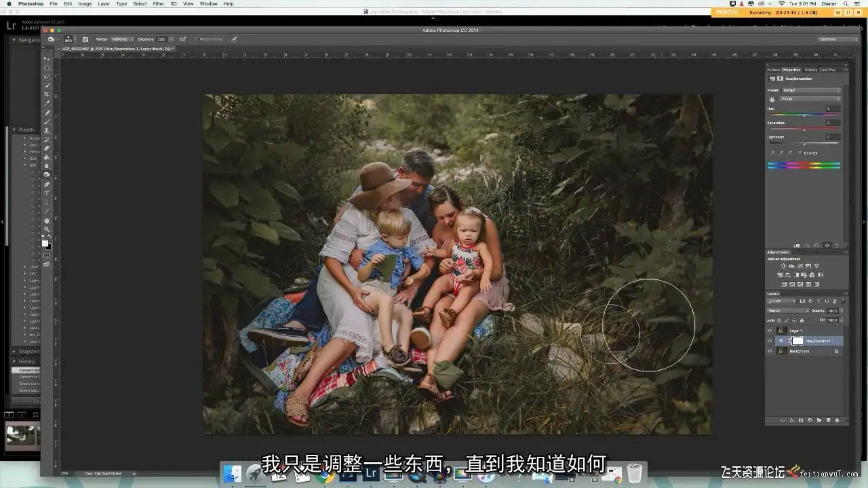Select the Paint Bucket tool
The image size is (868, 488).
coord(47,157)
